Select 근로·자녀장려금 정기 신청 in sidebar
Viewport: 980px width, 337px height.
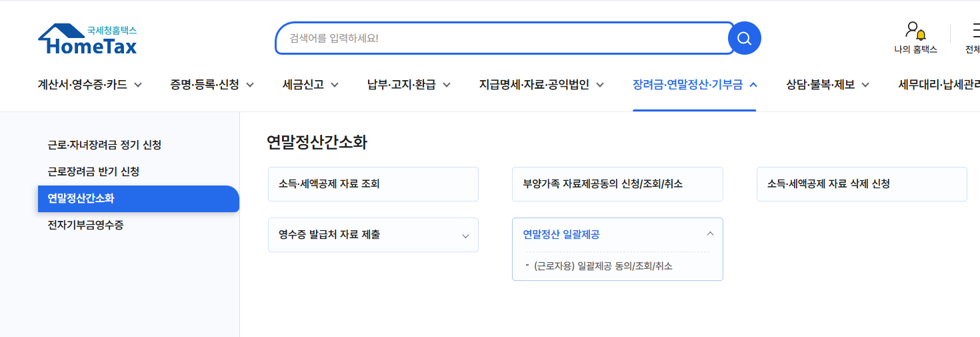[x=105, y=145]
